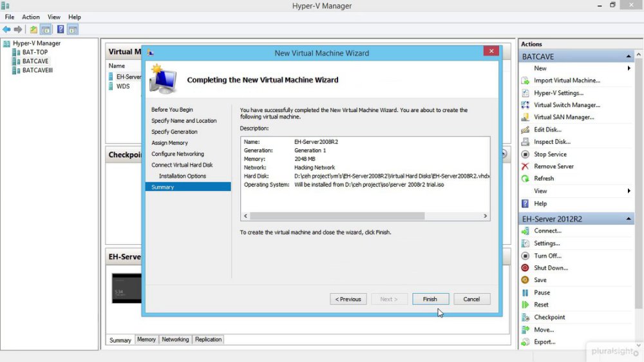644x362 pixels.
Task: Go to Installation Options step
Action: [182, 176]
